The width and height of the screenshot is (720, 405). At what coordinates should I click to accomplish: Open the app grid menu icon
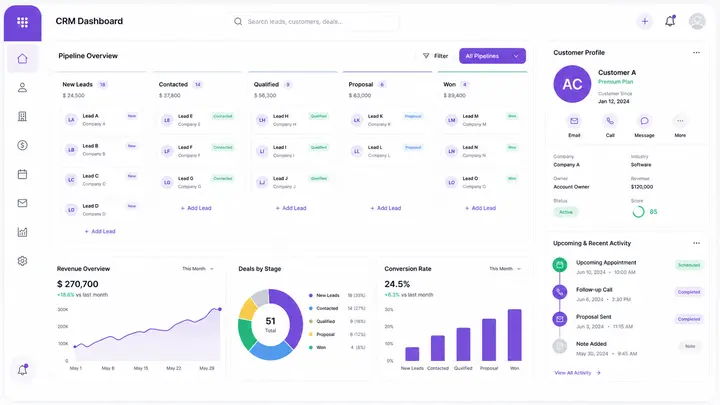coord(22,22)
